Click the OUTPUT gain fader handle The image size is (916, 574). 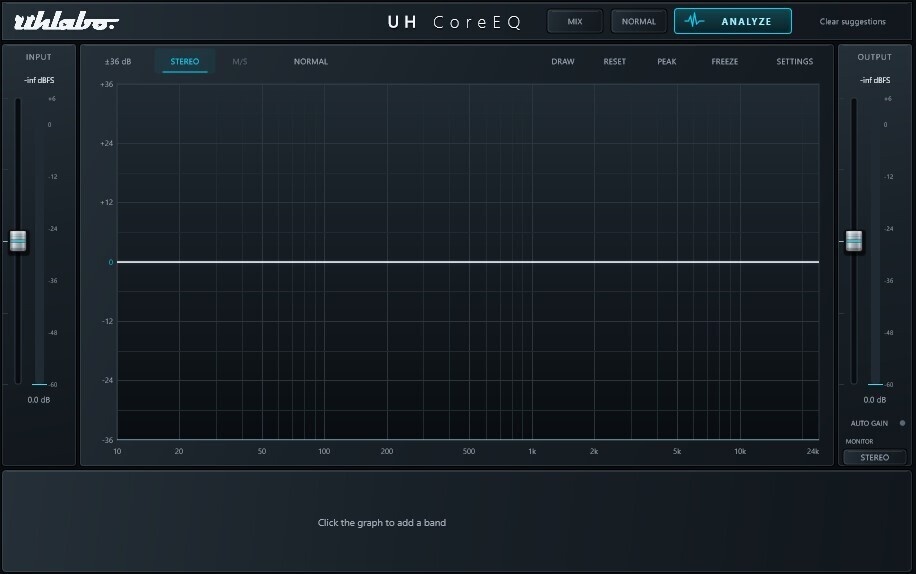(854, 241)
